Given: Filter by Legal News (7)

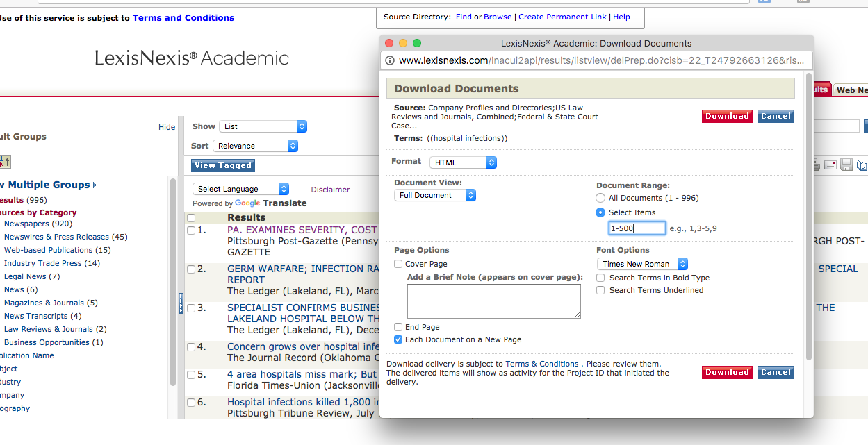Looking at the screenshot, I should pos(32,277).
